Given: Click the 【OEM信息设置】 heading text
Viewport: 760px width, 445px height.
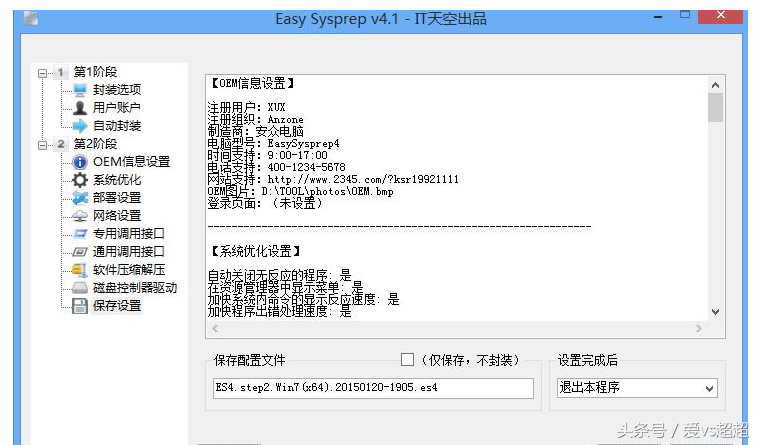Looking at the screenshot, I should 252,83.
